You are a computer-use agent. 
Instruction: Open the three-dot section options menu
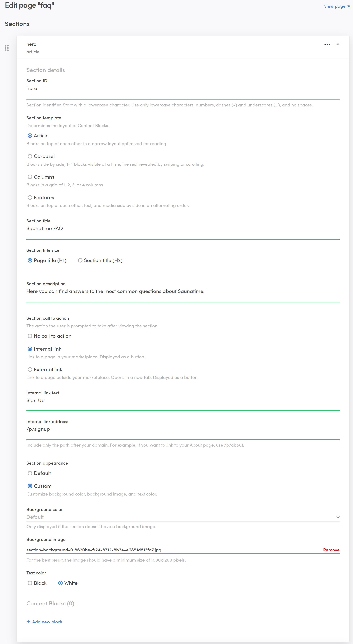(x=327, y=44)
